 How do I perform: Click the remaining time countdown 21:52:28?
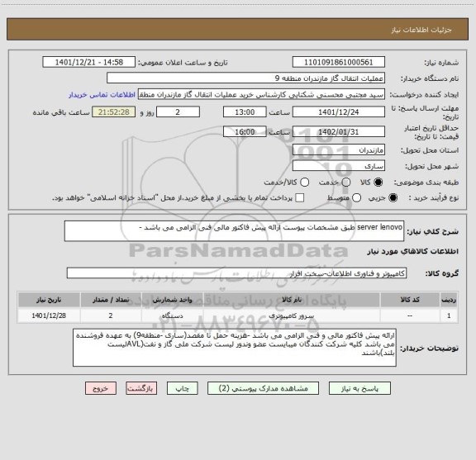[114, 112]
